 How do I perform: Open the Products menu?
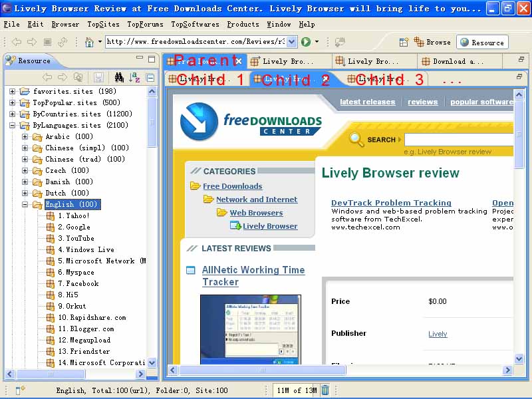[243, 24]
